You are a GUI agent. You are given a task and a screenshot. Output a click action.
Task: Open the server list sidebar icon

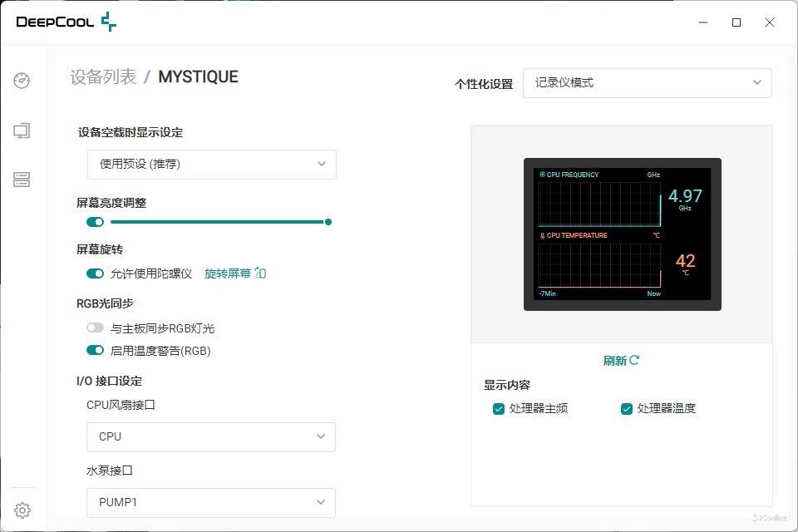[x=22, y=180]
